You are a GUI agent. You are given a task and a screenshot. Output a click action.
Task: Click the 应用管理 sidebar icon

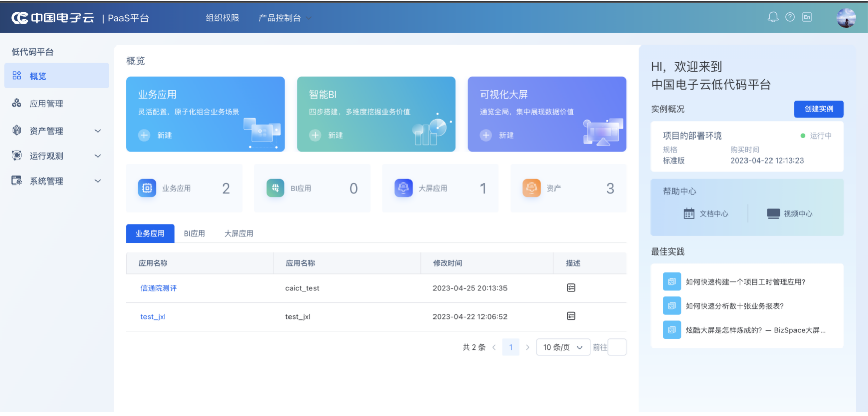click(x=17, y=103)
